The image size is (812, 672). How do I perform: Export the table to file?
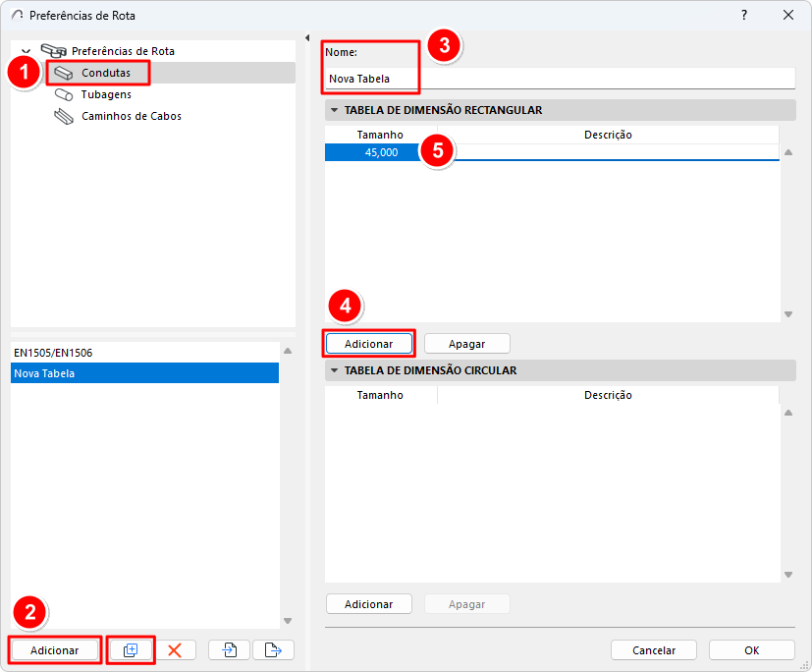273,650
